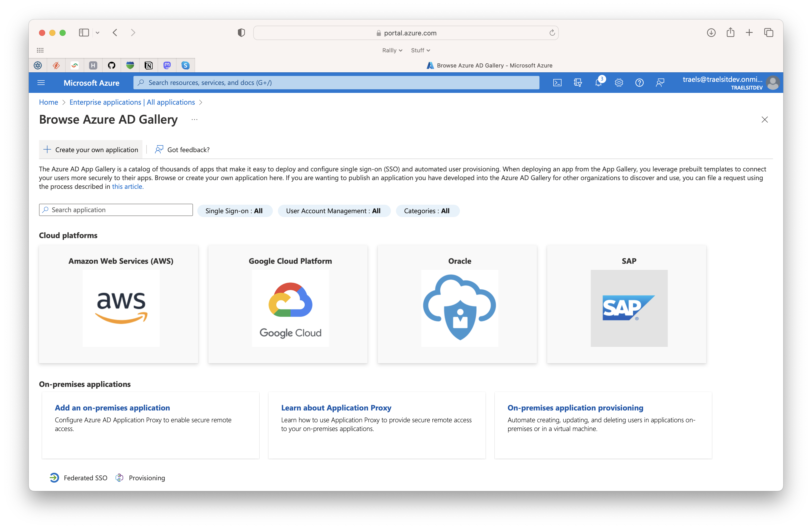
Task: Reload the page with the refresh icon
Action: [x=552, y=33]
